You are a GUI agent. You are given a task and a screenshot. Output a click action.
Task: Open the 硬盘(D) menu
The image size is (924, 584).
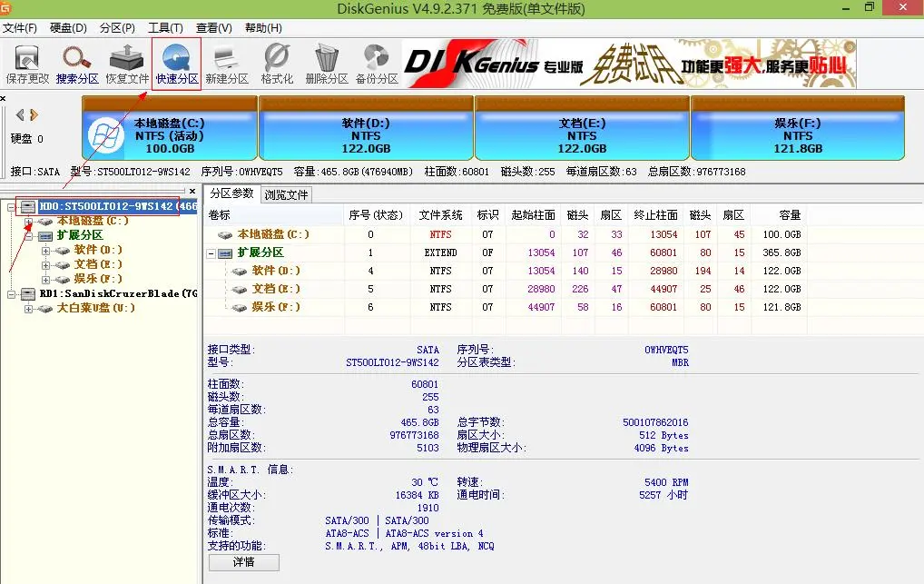(68, 28)
